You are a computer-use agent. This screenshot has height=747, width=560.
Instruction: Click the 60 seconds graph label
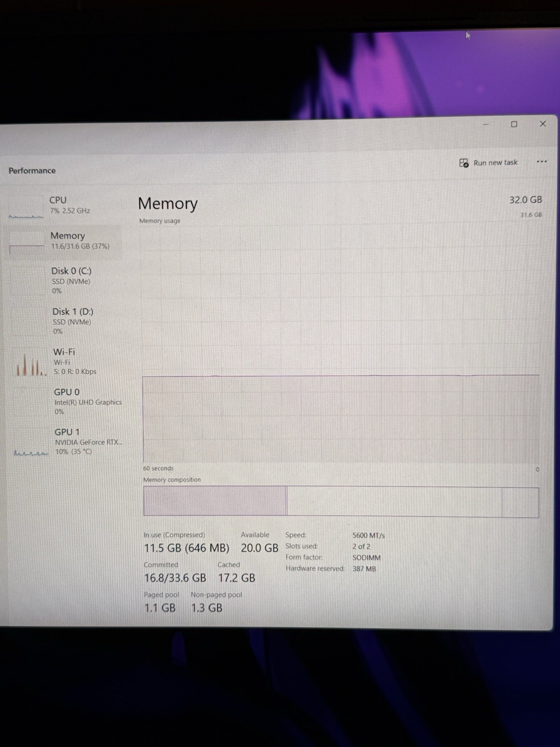pyautogui.click(x=158, y=468)
